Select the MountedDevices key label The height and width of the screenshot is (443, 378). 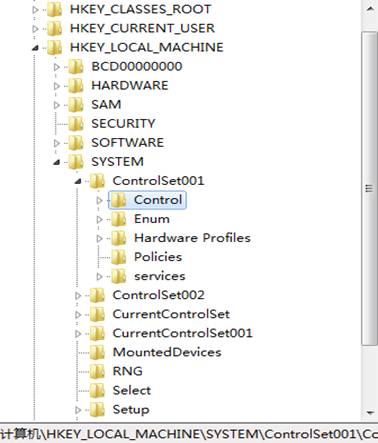167,352
